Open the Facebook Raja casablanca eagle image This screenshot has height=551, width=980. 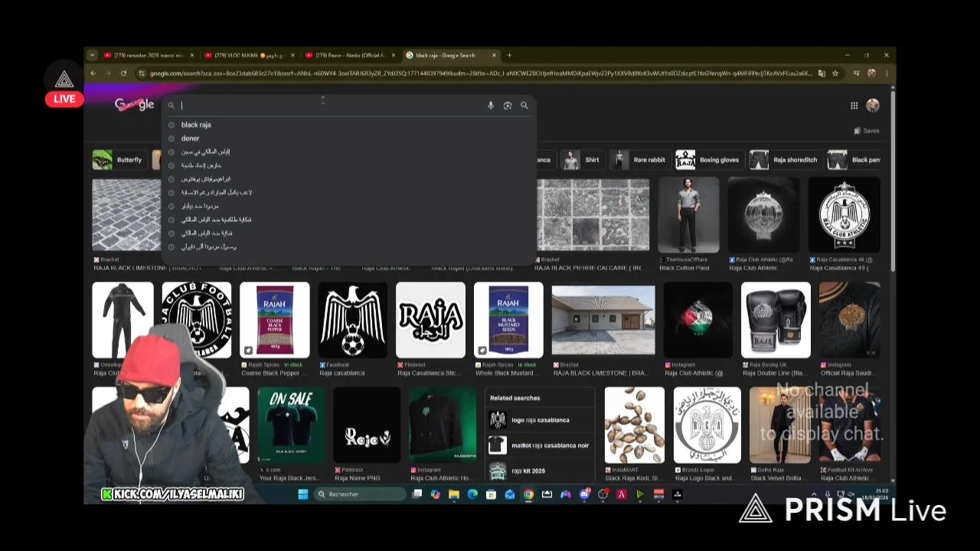tap(352, 320)
